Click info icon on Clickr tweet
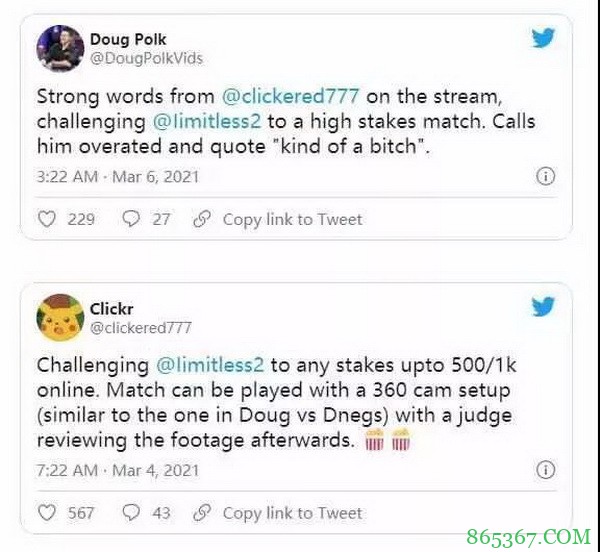The height and width of the screenshot is (552, 600). point(545,469)
